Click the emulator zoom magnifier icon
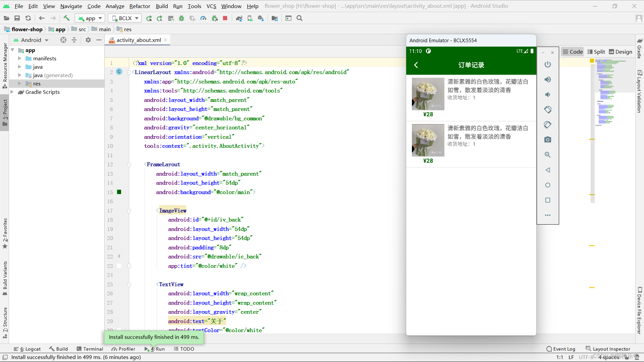This screenshot has height=362, width=644. point(548,155)
